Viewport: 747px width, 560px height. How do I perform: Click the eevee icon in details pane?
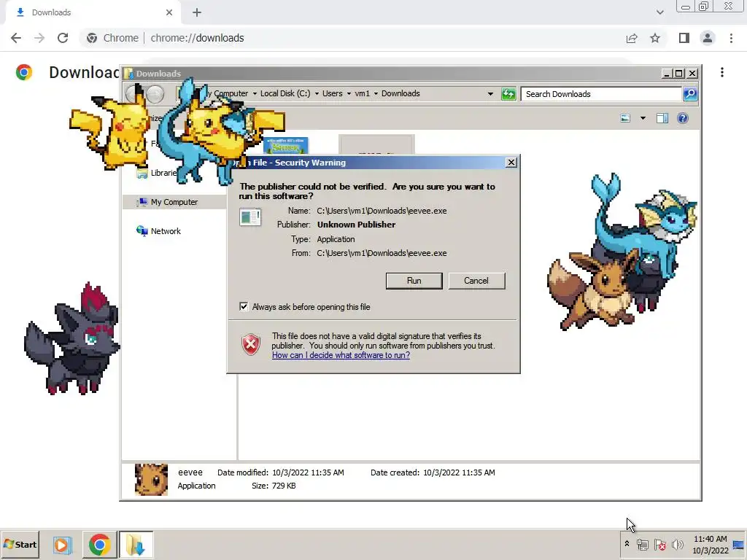point(152,480)
